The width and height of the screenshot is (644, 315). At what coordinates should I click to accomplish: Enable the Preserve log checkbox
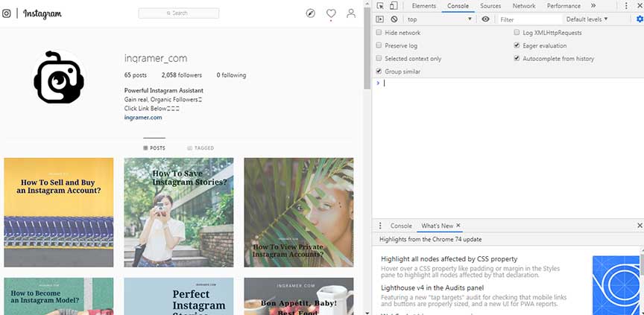tap(379, 45)
